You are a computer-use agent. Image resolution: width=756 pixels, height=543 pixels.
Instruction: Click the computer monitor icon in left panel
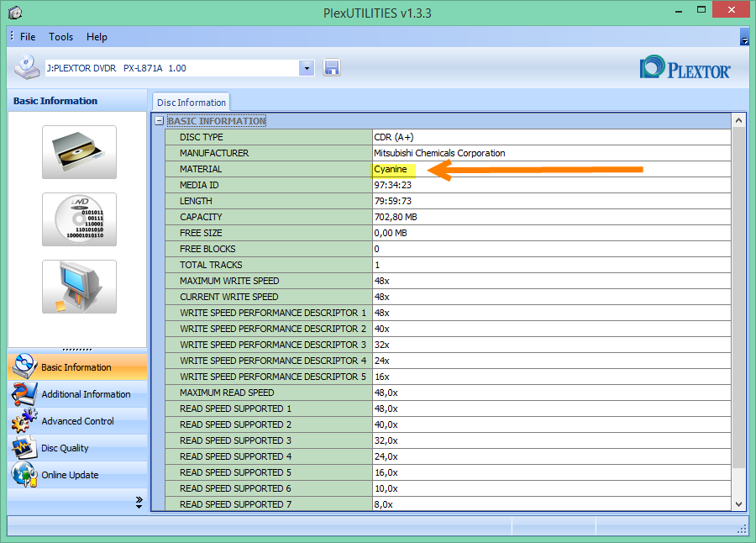tap(79, 287)
